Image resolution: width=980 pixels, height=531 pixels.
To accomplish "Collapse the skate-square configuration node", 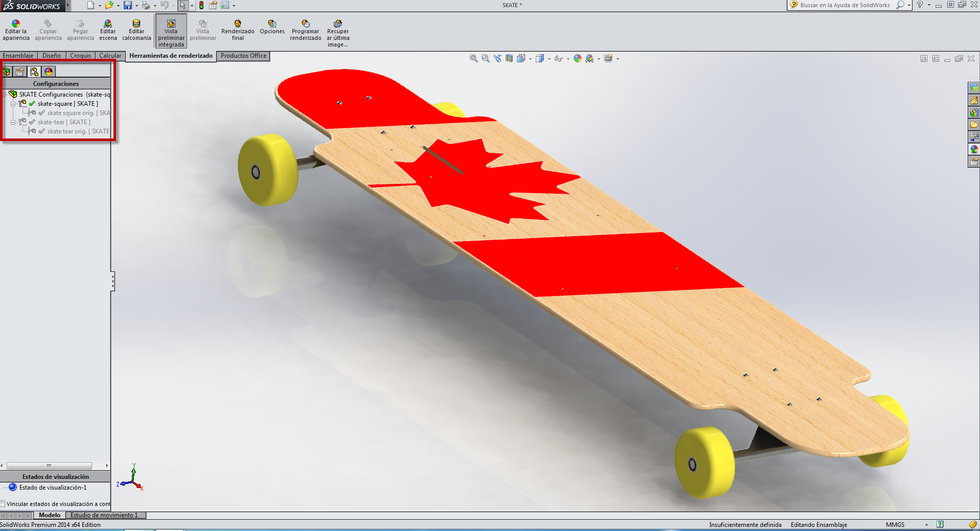I will [x=13, y=104].
